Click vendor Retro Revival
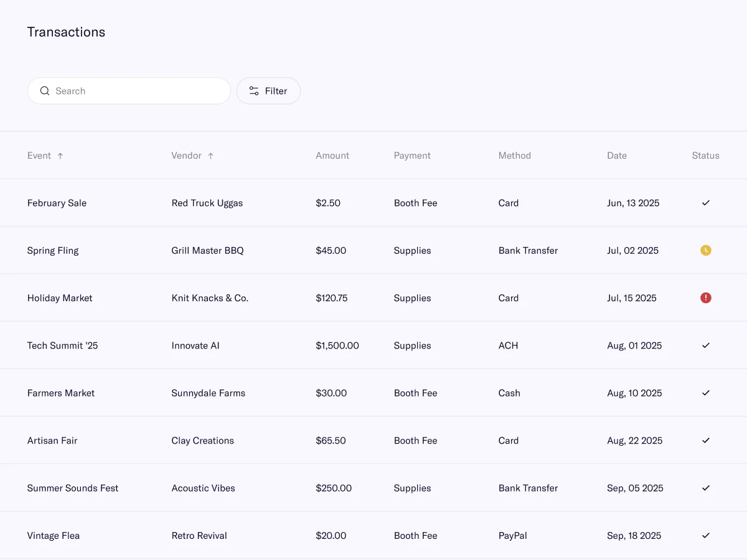 (199, 536)
